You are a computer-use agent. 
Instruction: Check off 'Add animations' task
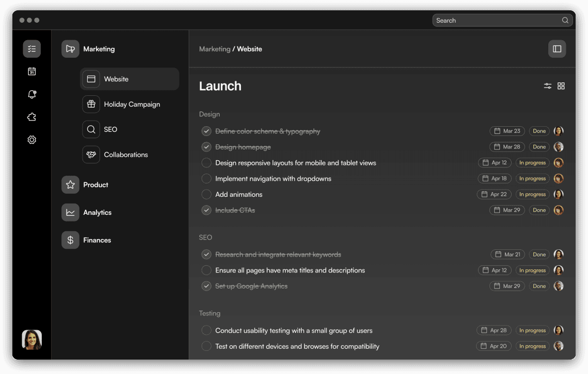pos(206,194)
